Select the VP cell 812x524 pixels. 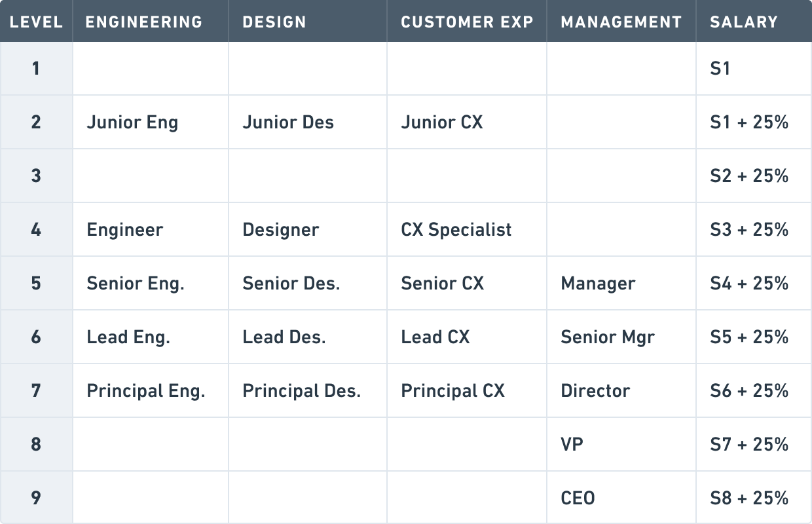[x=572, y=445]
